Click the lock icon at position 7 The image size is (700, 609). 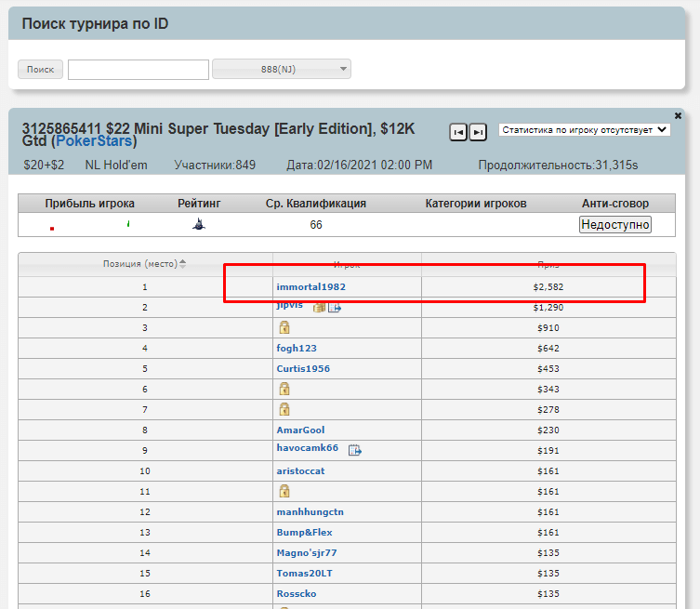[x=284, y=409]
